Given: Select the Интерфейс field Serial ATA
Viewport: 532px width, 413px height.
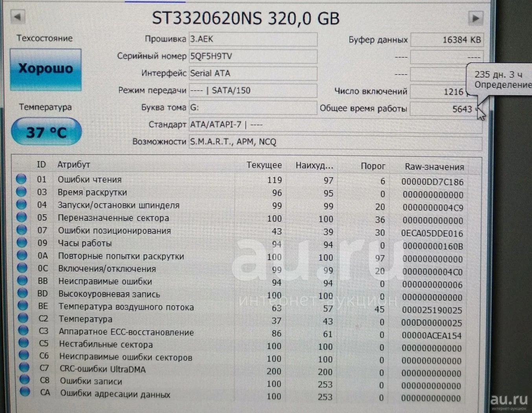Looking at the screenshot, I should (x=253, y=74).
